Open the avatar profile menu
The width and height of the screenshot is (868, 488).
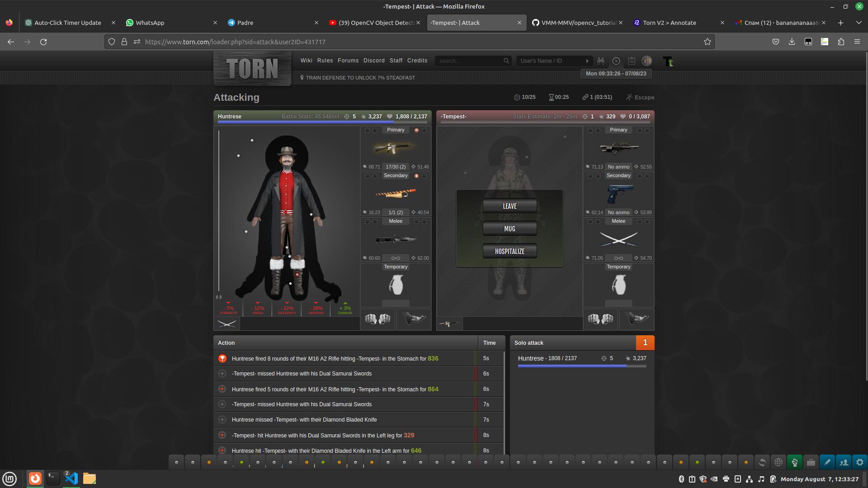click(x=647, y=61)
